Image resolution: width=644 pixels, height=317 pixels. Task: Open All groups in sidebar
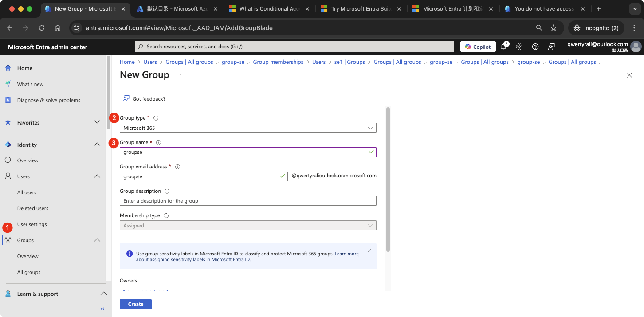click(29, 272)
